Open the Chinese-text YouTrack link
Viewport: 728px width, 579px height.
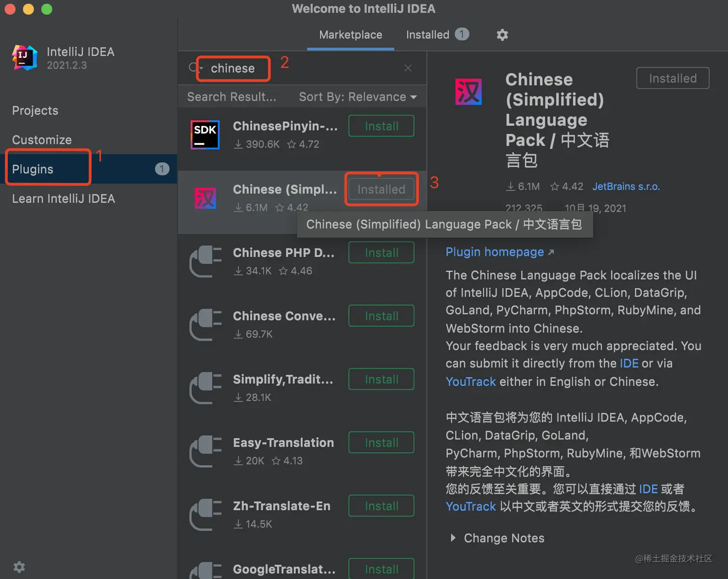click(470, 506)
